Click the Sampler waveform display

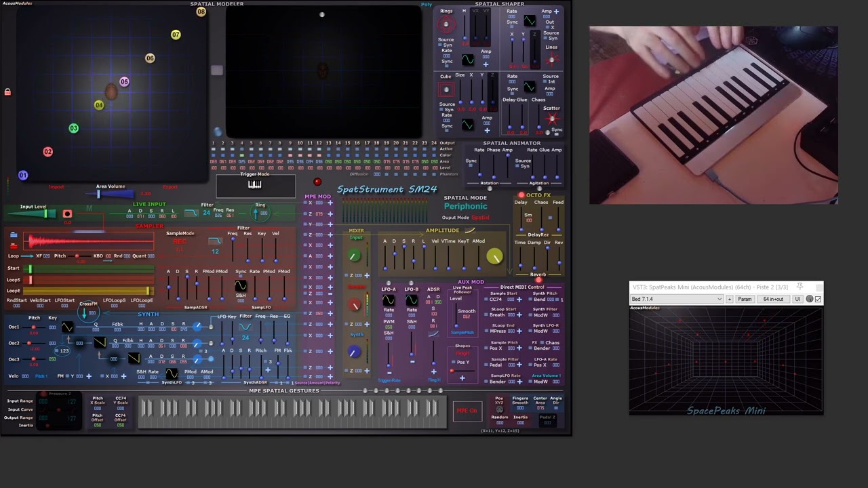click(x=90, y=241)
